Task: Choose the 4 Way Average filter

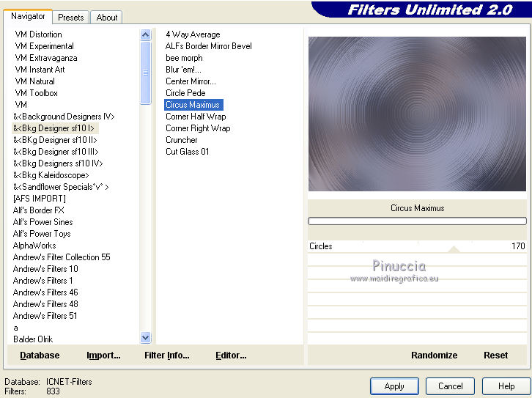Action: (193, 34)
